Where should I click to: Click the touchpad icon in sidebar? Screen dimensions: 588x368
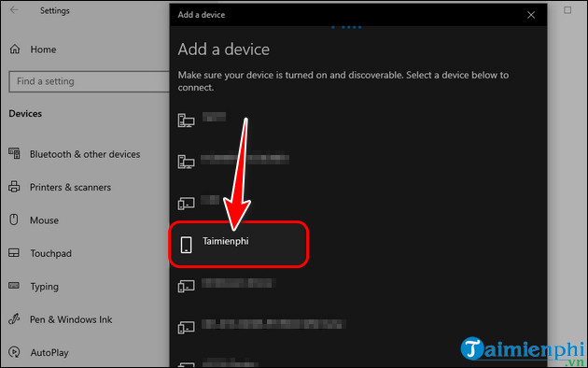[x=14, y=253]
